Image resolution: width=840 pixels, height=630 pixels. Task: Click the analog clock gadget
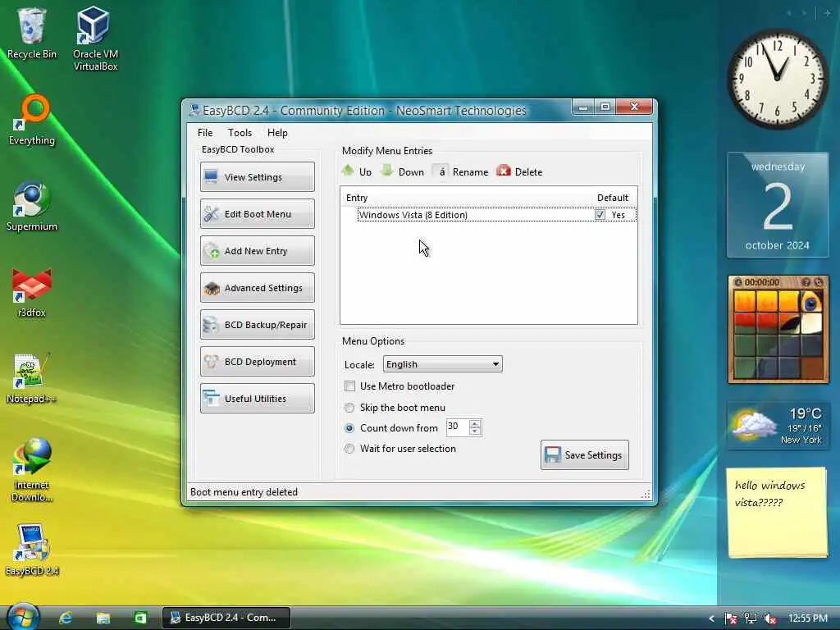coord(777,78)
